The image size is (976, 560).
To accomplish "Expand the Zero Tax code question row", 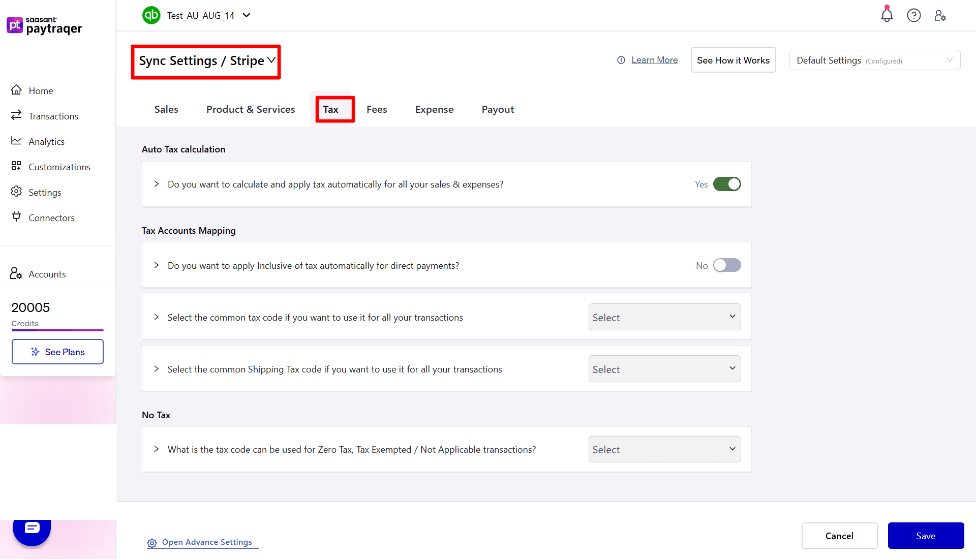I will [x=156, y=449].
